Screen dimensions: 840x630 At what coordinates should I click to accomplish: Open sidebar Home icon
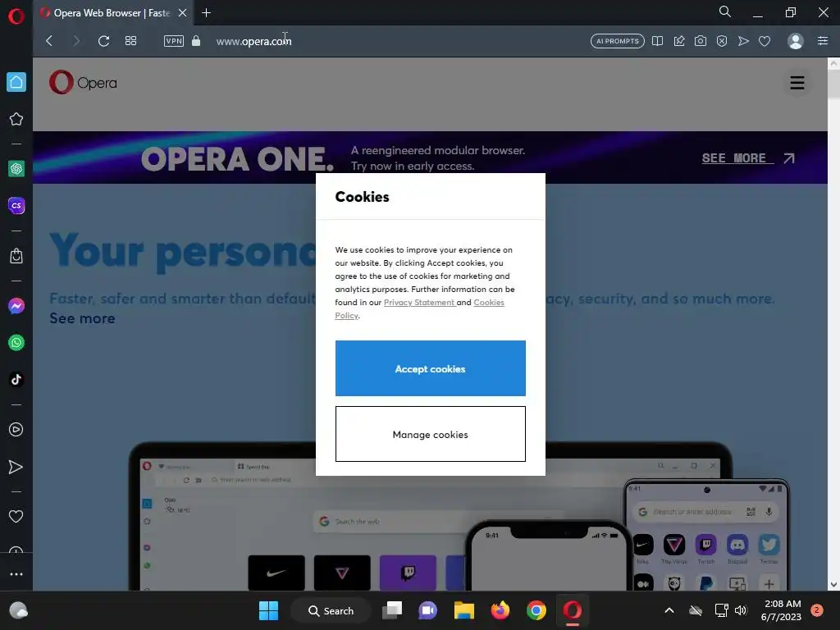[16, 82]
